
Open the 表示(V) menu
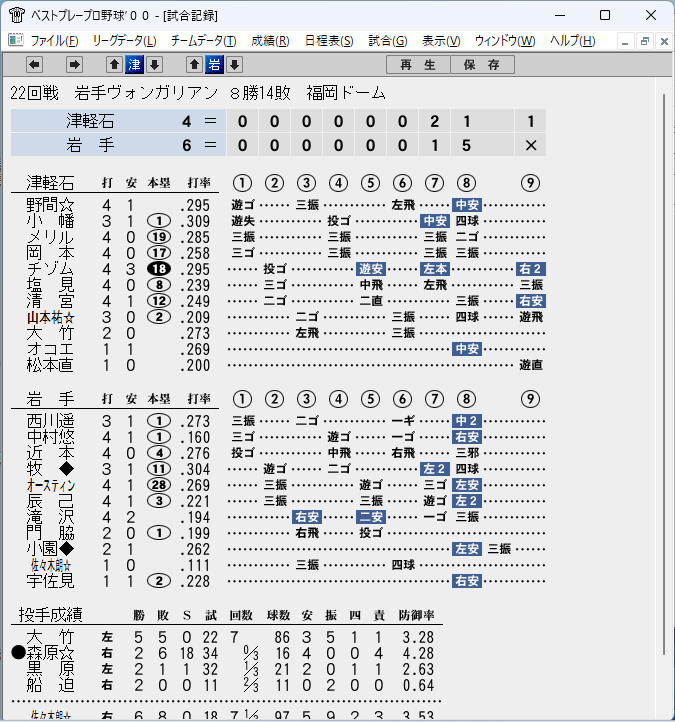coord(441,41)
